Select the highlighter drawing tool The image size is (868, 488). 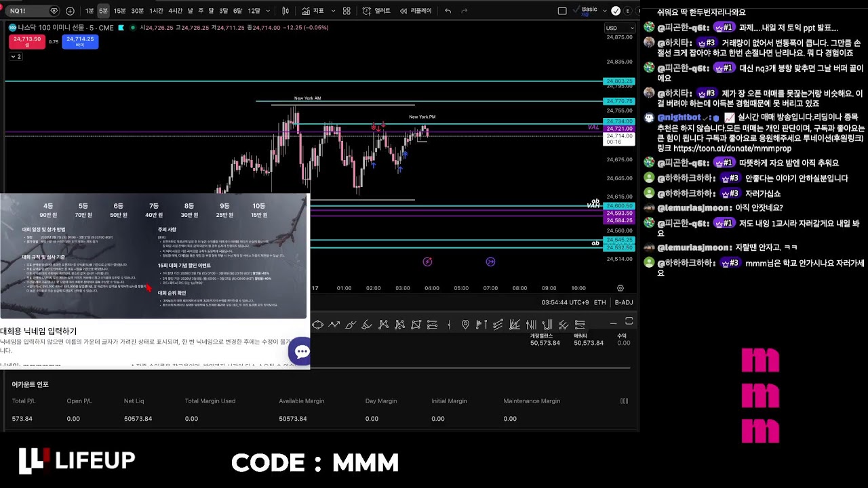coord(367,325)
